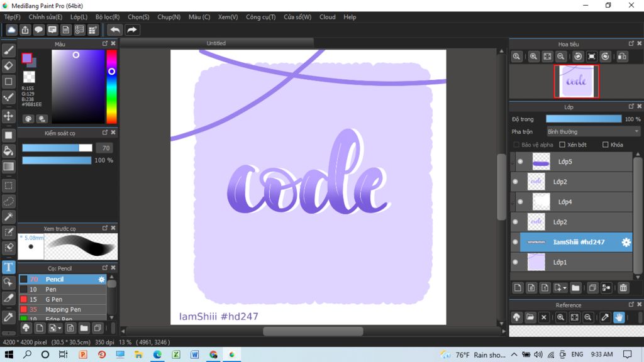644x362 pixels.
Task: Toggle the Bảo vệ alpha checkbox
Action: tap(517, 145)
